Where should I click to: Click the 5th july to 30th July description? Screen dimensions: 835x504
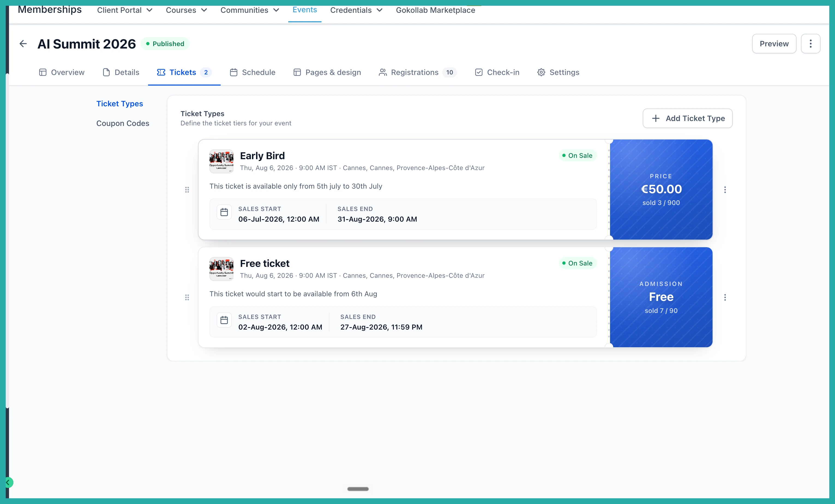coord(296,186)
